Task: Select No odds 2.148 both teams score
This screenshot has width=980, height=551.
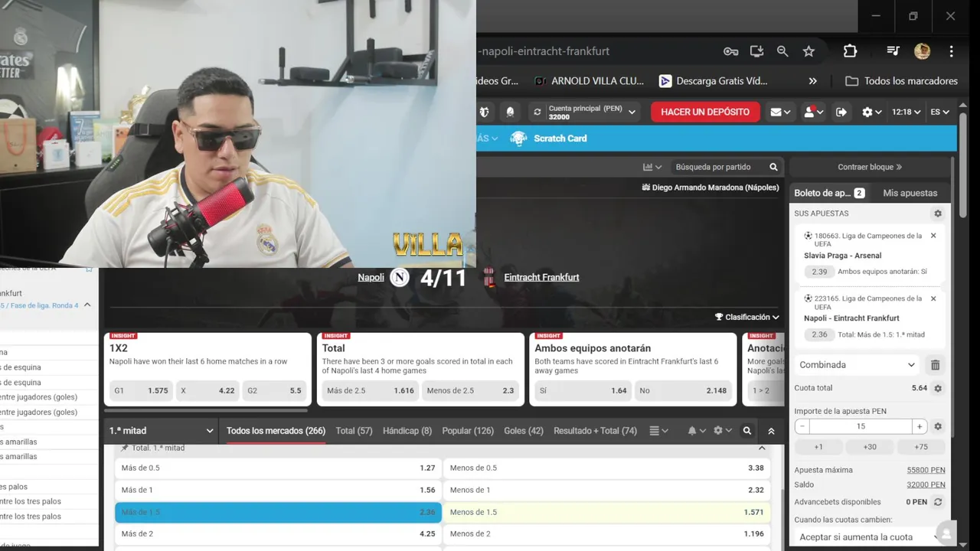Action: click(x=683, y=390)
